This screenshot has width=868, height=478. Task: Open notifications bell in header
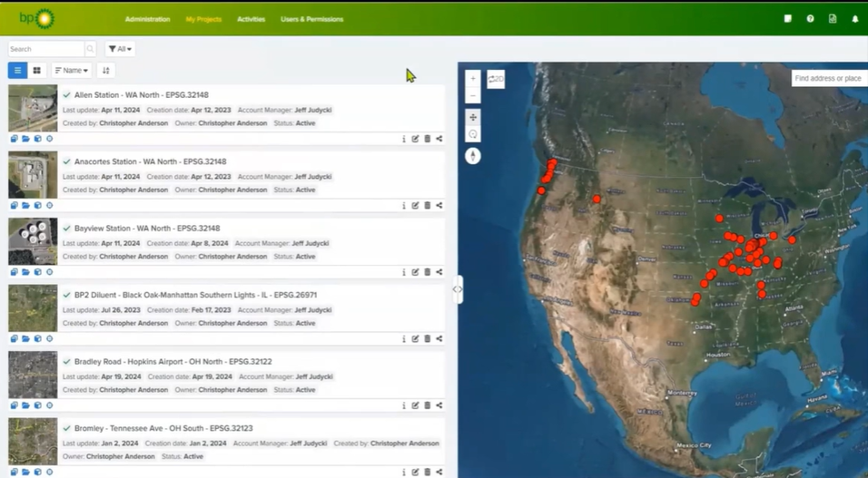click(x=854, y=19)
